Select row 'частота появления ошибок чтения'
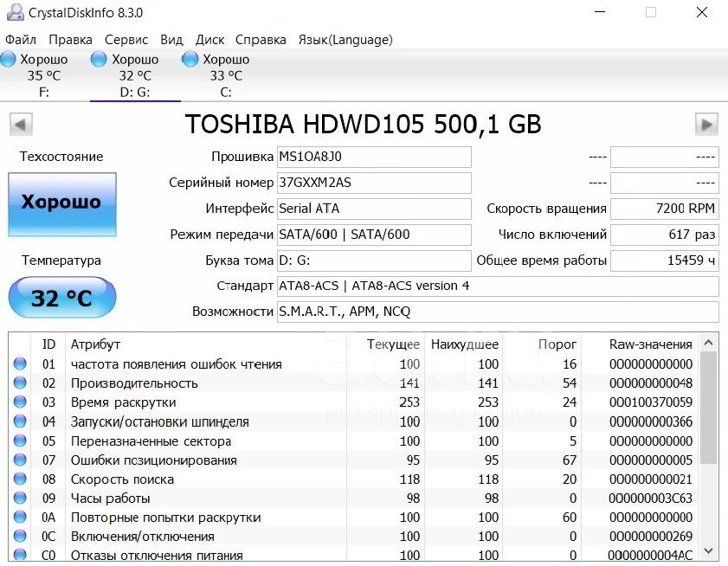The height and width of the screenshot is (566, 728). [354, 364]
